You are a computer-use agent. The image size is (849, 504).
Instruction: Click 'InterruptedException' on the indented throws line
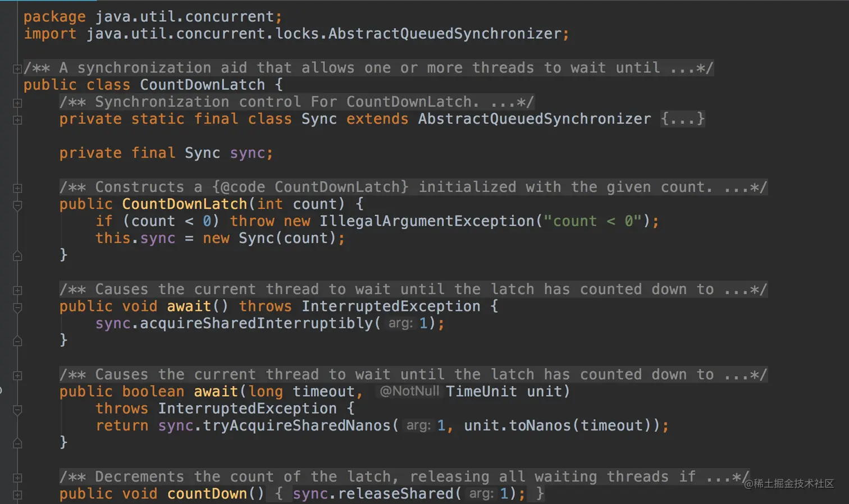(247, 409)
